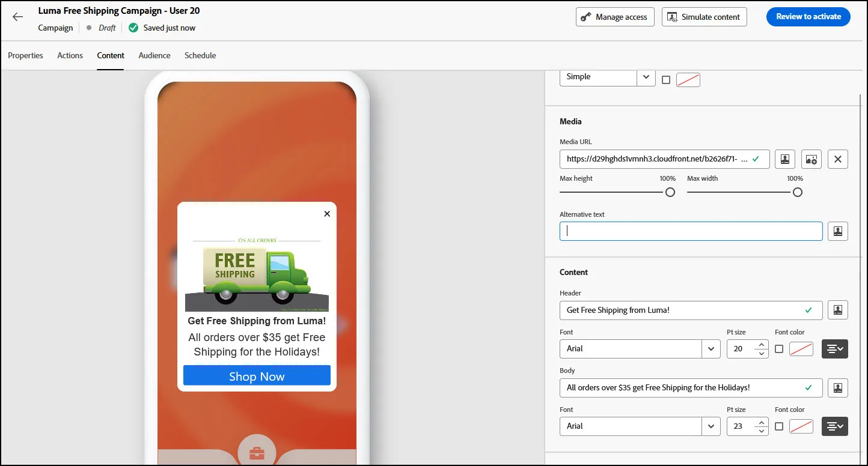
Task: Toggle Header font color checkbox
Action: (779, 349)
